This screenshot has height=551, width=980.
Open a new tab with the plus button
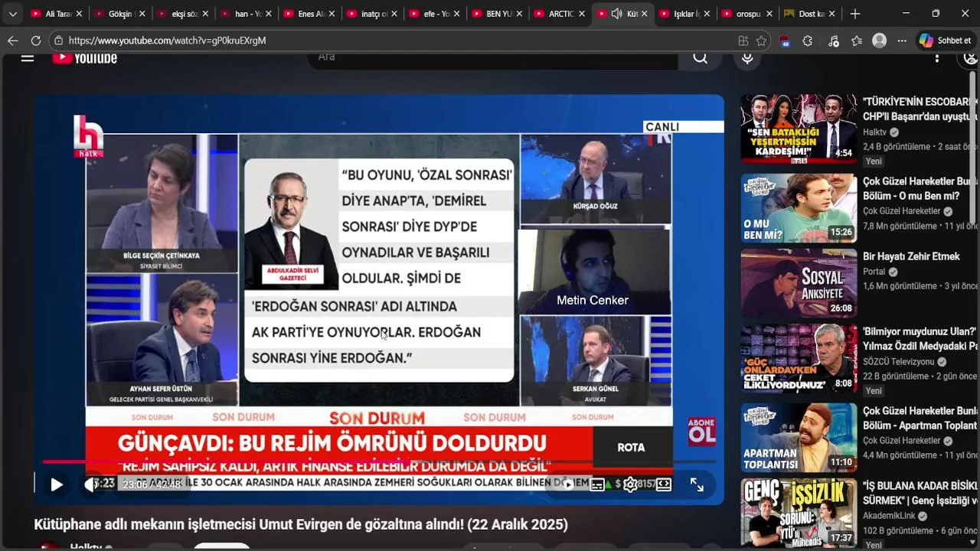(x=855, y=14)
